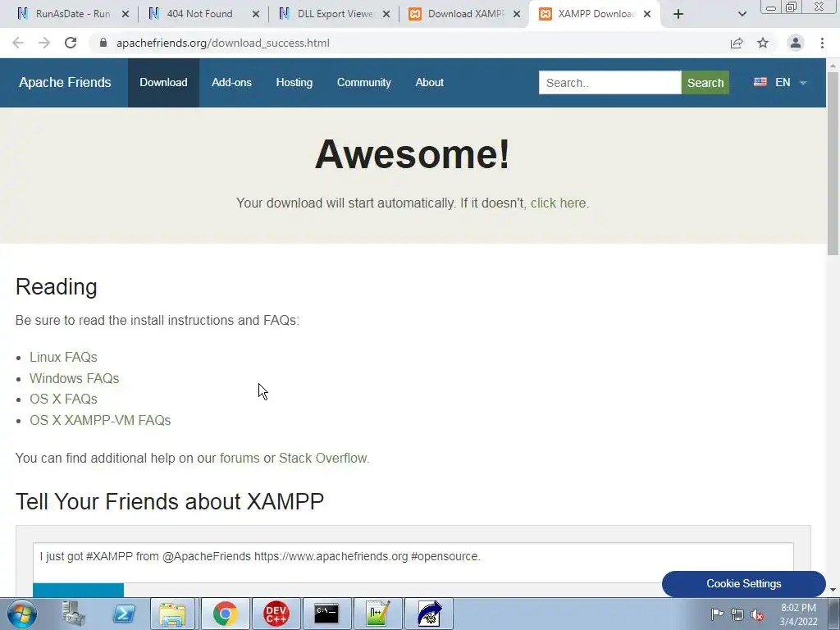840x630 pixels.
Task: Open the blue arrow gear taskbar icon
Action: click(x=428, y=614)
